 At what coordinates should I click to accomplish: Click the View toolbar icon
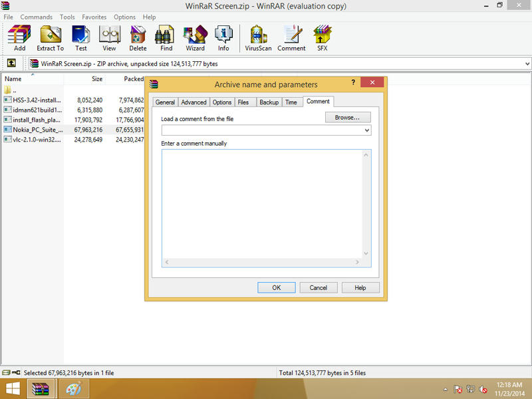[x=109, y=38]
